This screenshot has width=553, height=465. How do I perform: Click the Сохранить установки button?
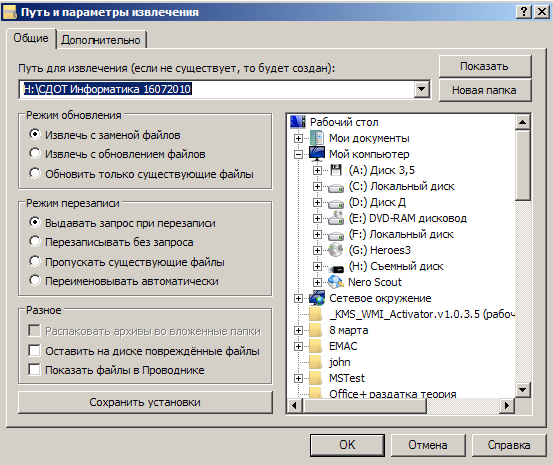tap(145, 402)
